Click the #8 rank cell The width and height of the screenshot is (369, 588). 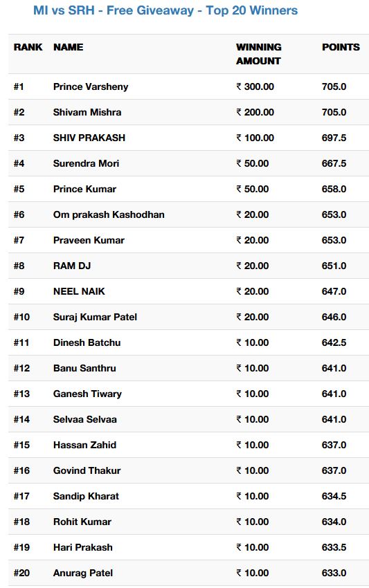point(19,266)
